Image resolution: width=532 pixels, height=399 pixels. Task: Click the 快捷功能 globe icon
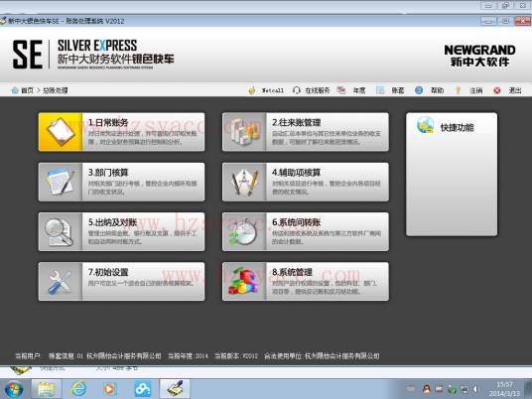[x=426, y=125]
